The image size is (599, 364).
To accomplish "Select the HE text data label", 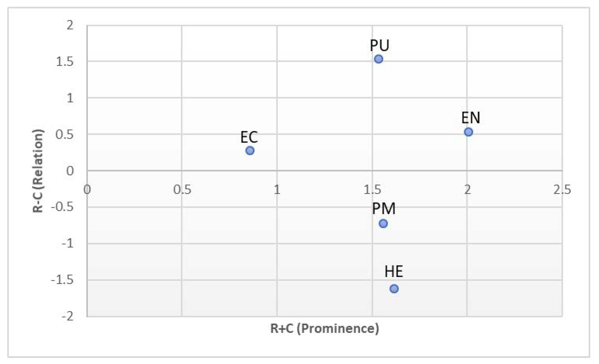I will click(394, 271).
